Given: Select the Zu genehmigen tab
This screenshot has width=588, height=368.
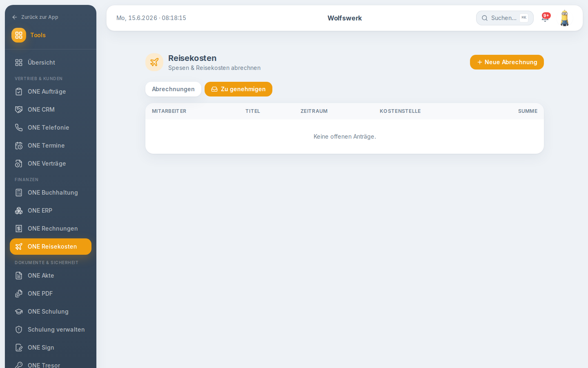Looking at the screenshot, I should [x=238, y=89].
